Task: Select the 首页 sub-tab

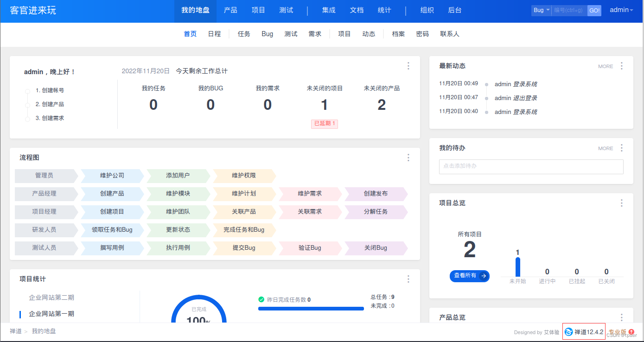Action: pyautogui.click(x=190, y=34)
